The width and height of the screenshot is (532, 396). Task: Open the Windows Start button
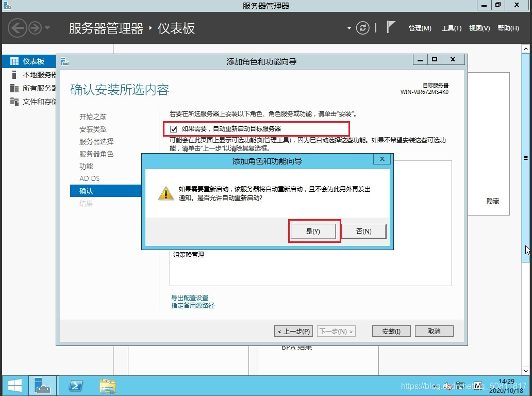[x=14, y=386]
